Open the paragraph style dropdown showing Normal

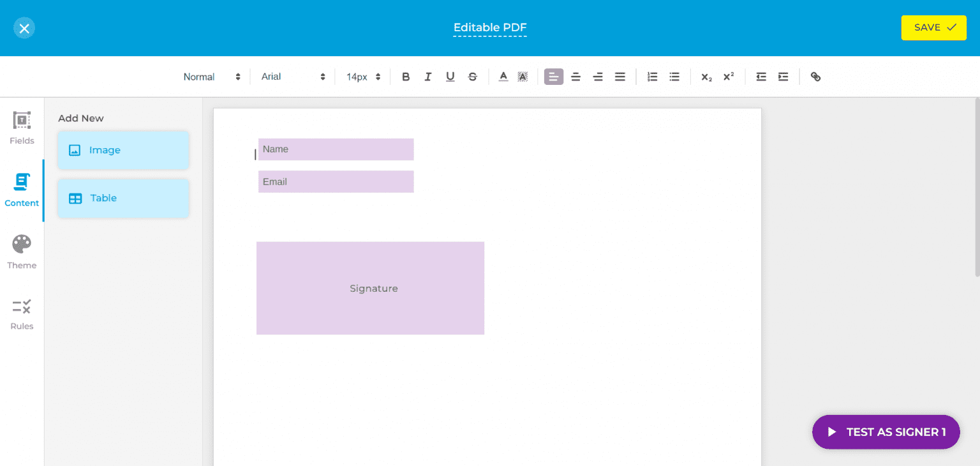coord(211,76)
